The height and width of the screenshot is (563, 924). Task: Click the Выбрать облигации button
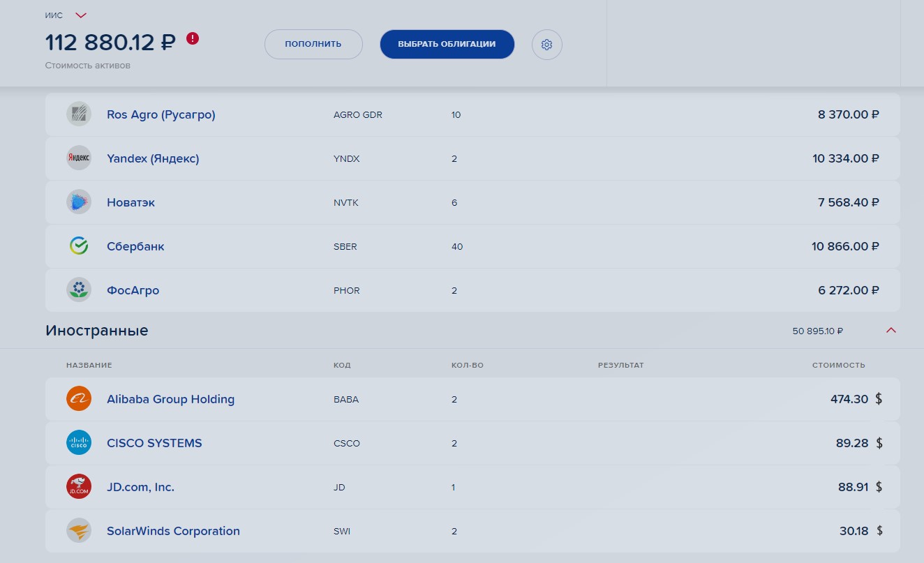(447, 44)
